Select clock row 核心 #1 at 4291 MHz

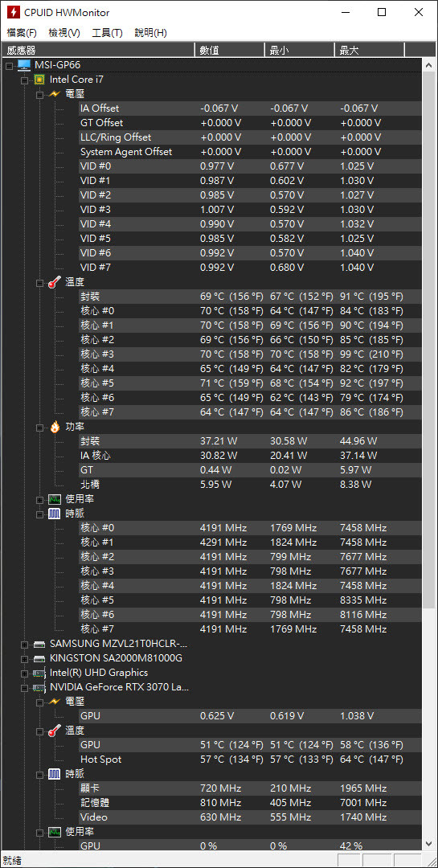(250, 542)
